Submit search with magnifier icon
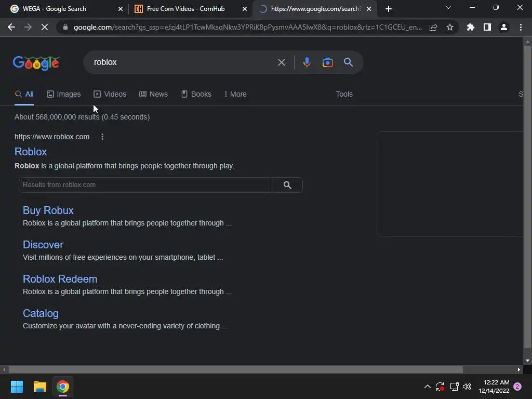 348,62
